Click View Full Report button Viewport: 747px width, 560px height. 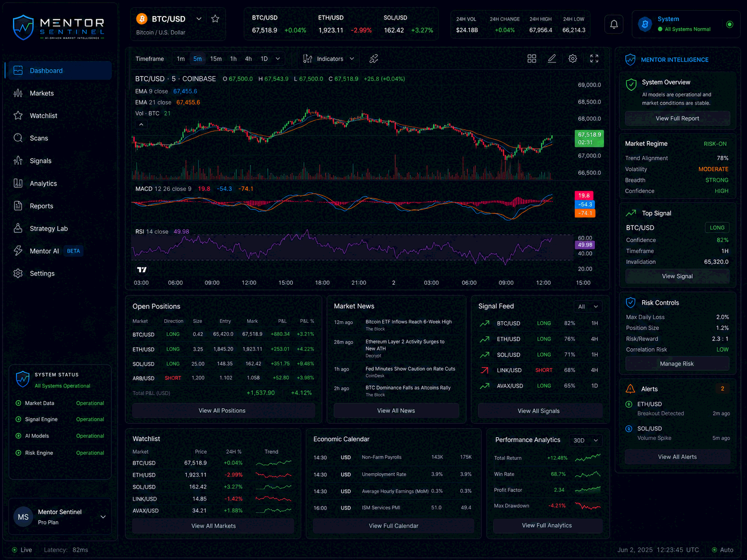677,118
